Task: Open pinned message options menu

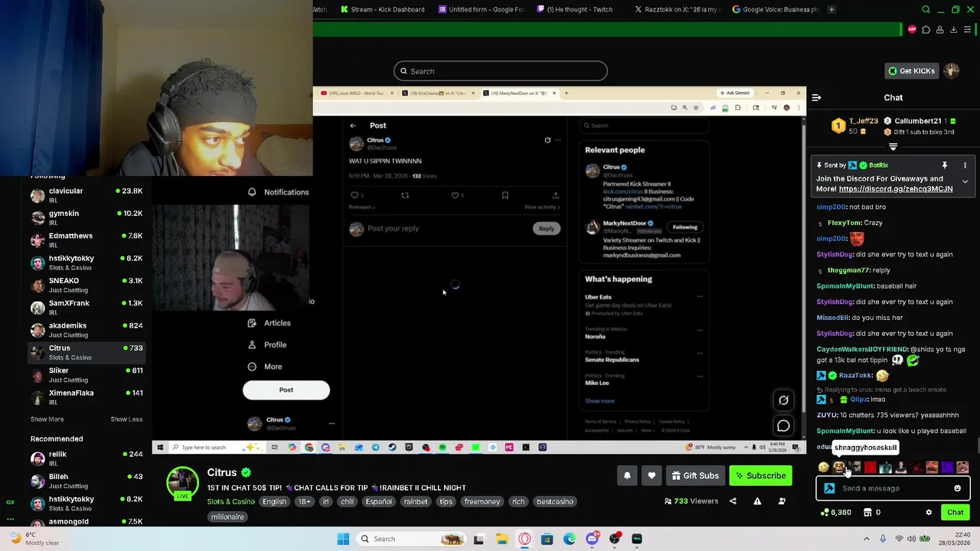Action: 965,165
